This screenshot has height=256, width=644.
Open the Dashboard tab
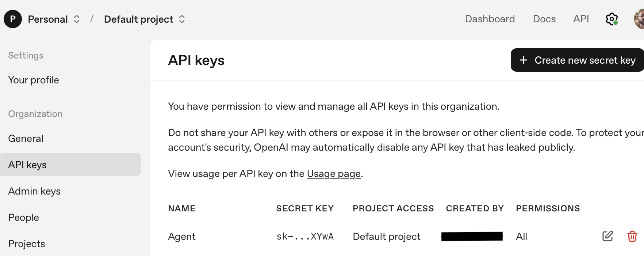click(490, 19)
